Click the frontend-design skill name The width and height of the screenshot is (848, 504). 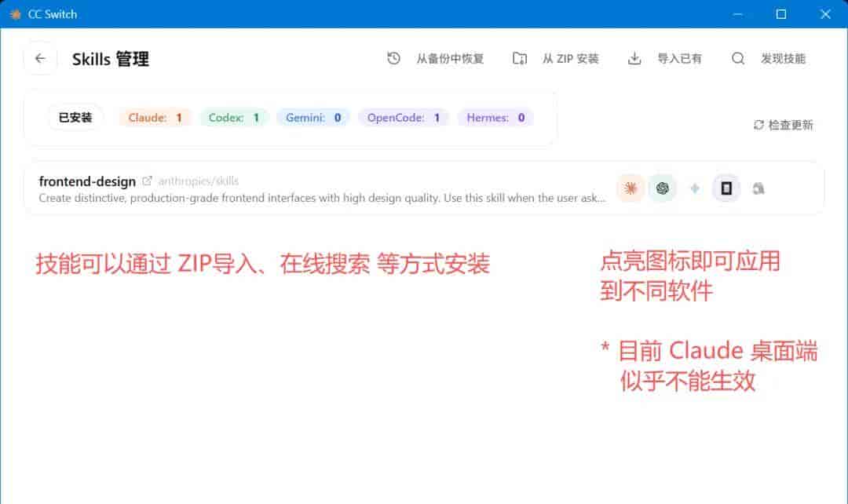[x=87, y=181]
